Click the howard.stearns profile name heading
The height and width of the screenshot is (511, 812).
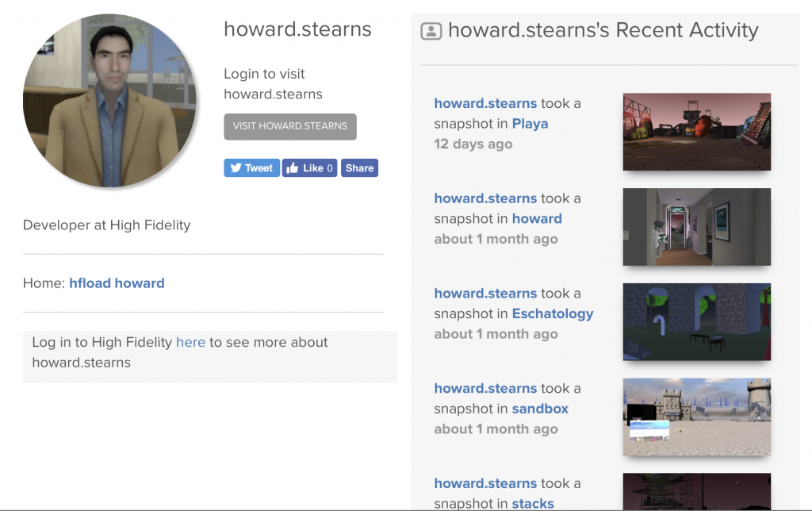pyautogui.click(x=298, y=29)
